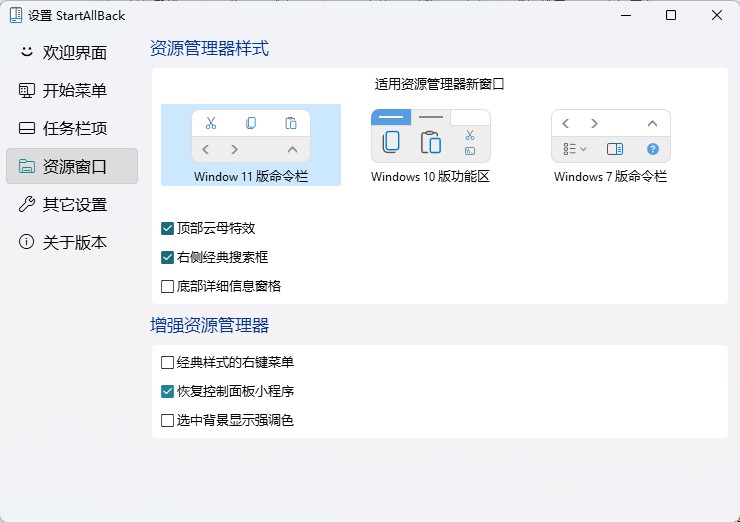
Task: Click the 适用资源管理器新窗口 label
Action: pos(439,84)
